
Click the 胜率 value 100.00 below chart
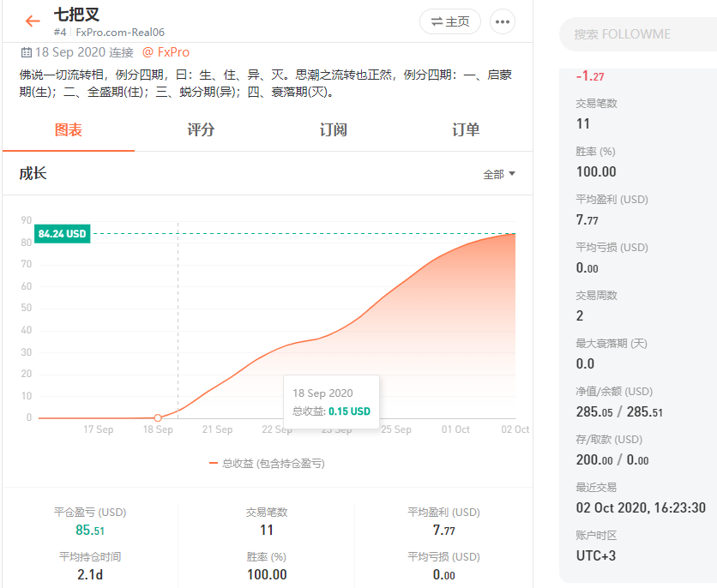[x=267, y=574]
